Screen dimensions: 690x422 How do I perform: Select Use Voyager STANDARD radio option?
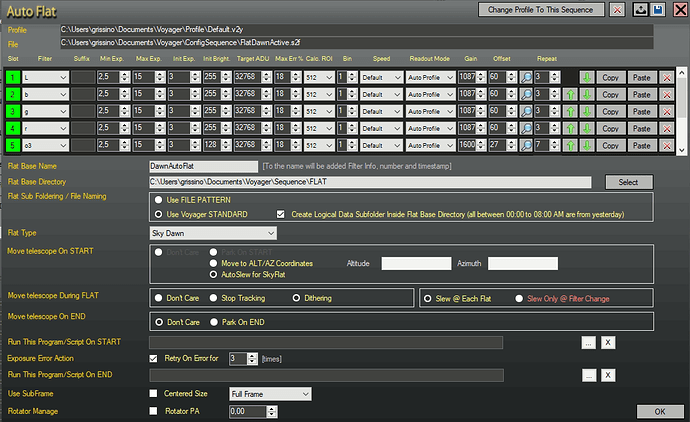158,214
